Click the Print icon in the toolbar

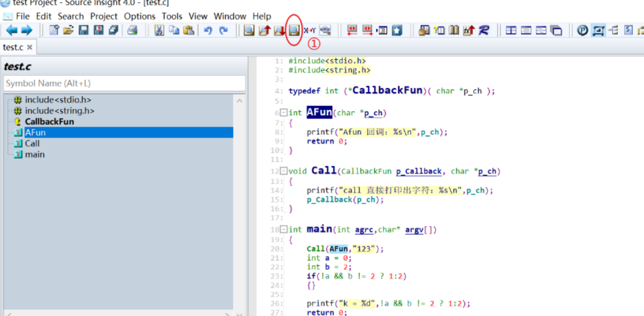(132, 30)
